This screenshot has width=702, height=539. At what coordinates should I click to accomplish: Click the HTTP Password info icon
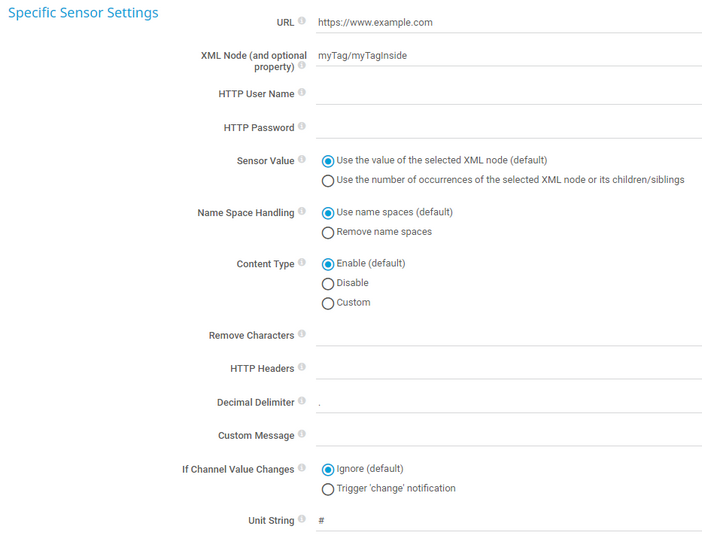click(x=302, y=127)
